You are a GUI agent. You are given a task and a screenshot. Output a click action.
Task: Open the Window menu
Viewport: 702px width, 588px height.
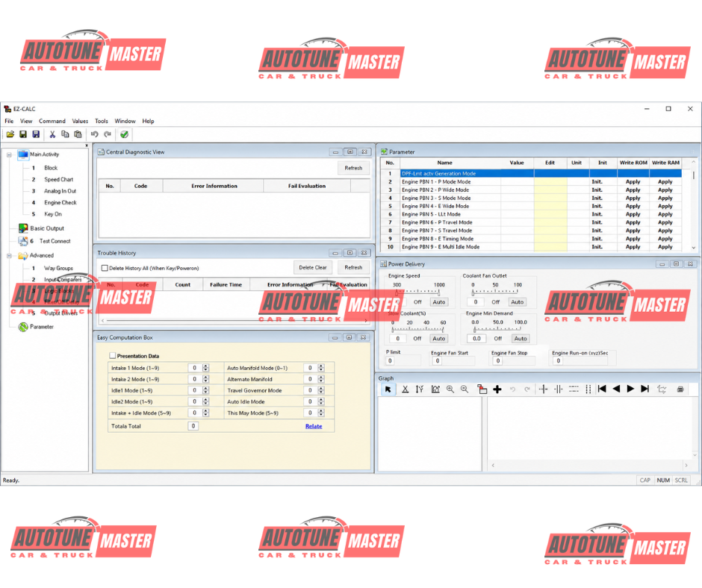tap(125, 121)
